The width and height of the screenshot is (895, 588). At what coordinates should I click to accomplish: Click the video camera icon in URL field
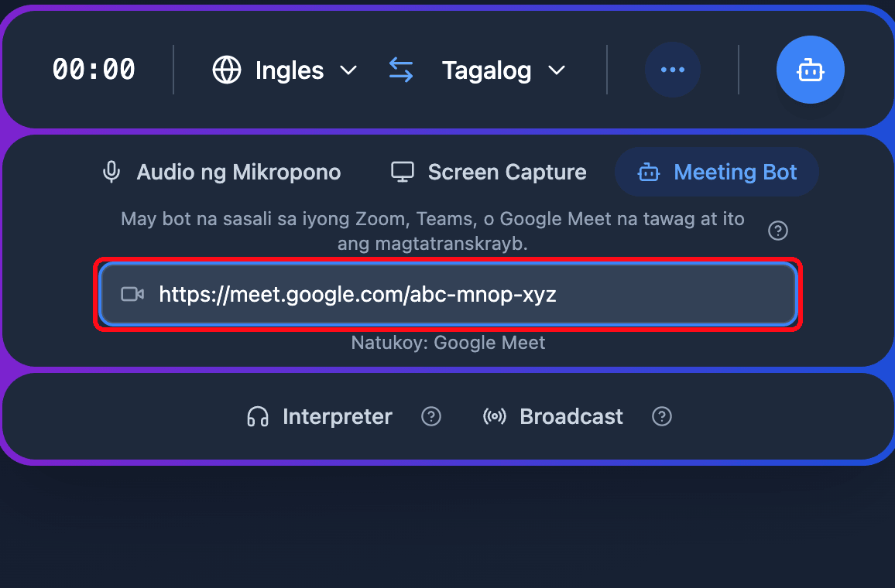(132, 294)
